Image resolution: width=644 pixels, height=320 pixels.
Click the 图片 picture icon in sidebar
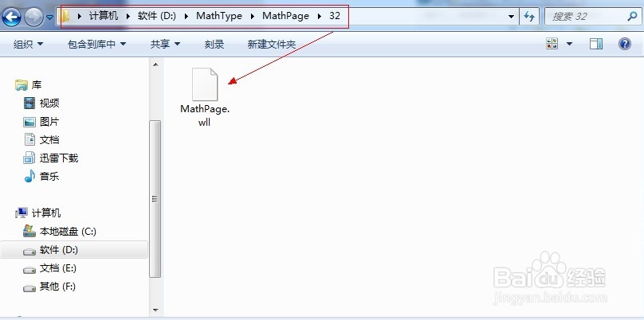pyautogui.click(x=29, y=122)
